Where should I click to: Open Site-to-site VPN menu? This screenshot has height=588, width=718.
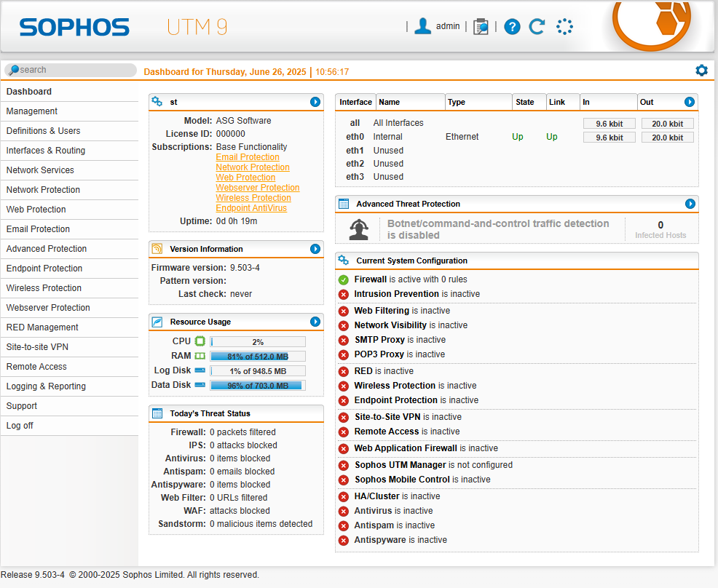coord(70,347)
